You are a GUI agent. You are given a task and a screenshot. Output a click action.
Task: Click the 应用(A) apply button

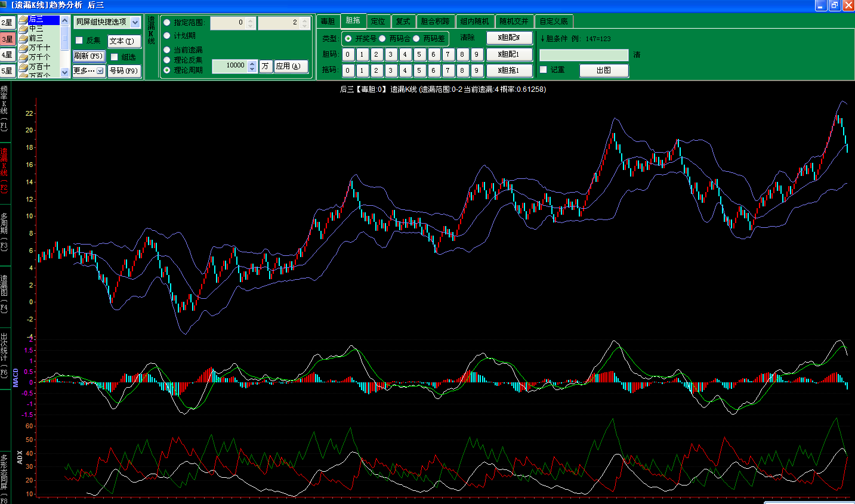click(291, 66)
